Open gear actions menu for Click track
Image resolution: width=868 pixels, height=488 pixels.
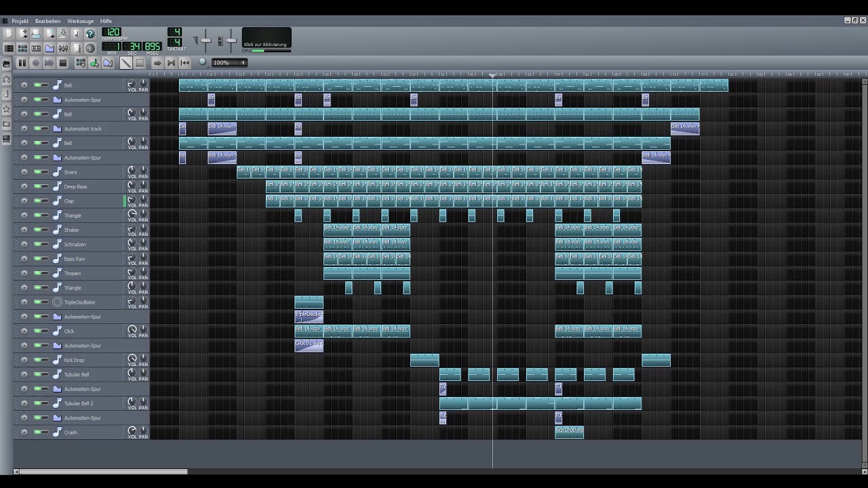click(x=24, y=331)
